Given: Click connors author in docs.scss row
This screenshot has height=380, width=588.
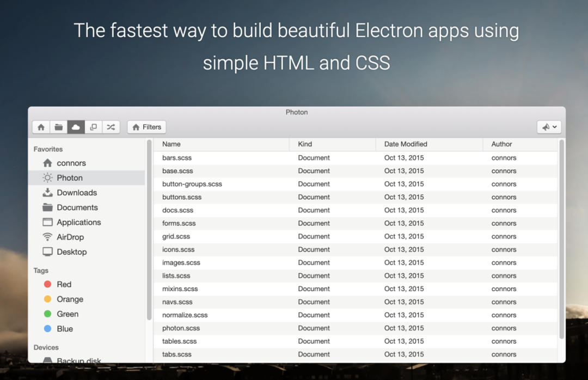Looking at the screenshot, I should pos(504,211).
